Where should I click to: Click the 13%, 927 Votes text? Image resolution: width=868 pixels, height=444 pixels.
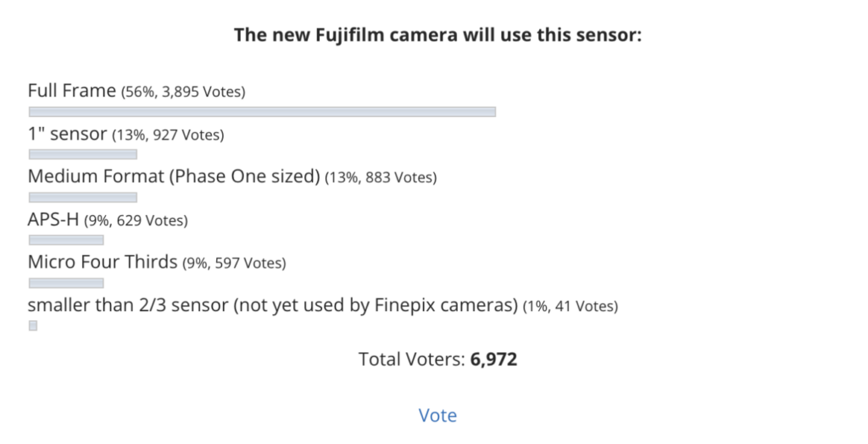[169, 135]
